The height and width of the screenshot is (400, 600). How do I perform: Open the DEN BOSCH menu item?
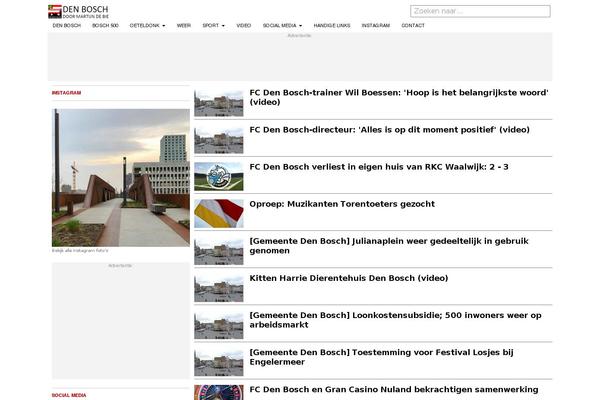(67, 26)
